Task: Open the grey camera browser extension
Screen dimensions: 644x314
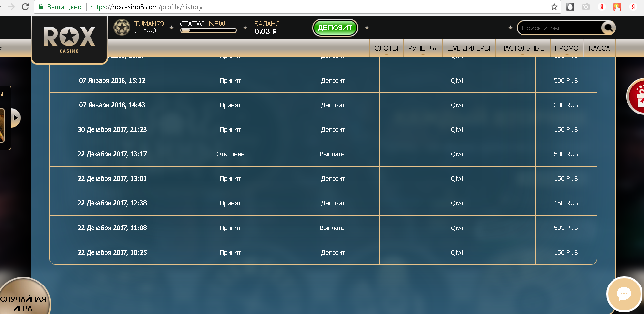Action: (585, 7)
